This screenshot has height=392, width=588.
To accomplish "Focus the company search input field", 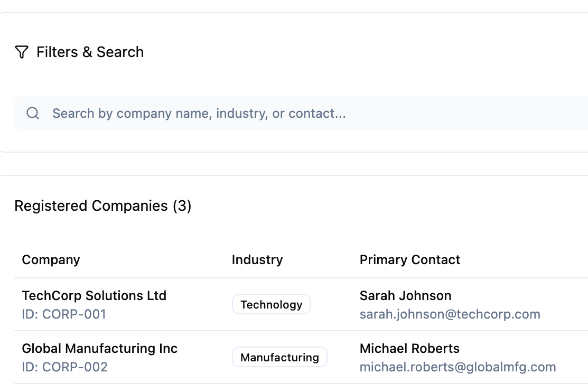I will coord(301,113).
